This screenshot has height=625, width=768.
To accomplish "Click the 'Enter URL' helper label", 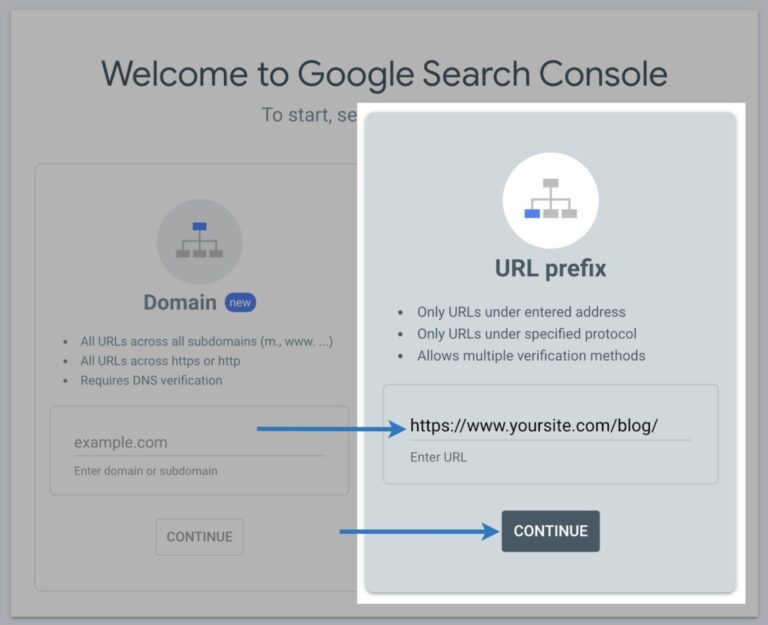I will pos(438,457).
